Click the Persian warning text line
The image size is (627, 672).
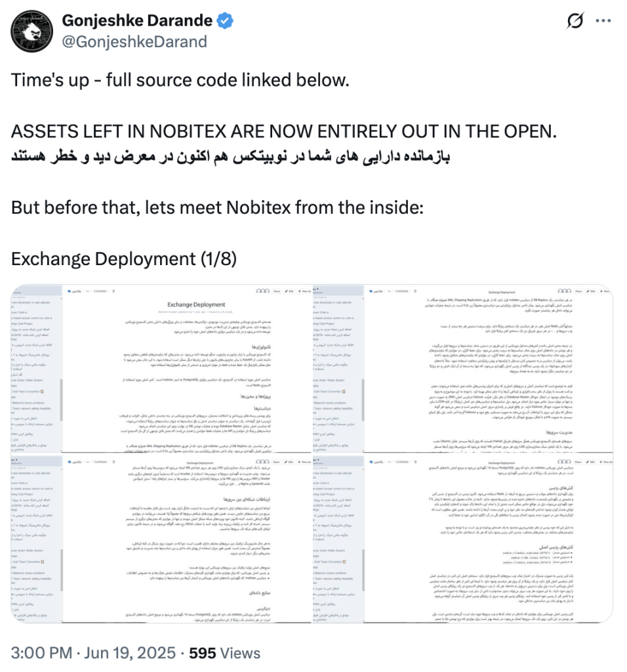[230, 156]
